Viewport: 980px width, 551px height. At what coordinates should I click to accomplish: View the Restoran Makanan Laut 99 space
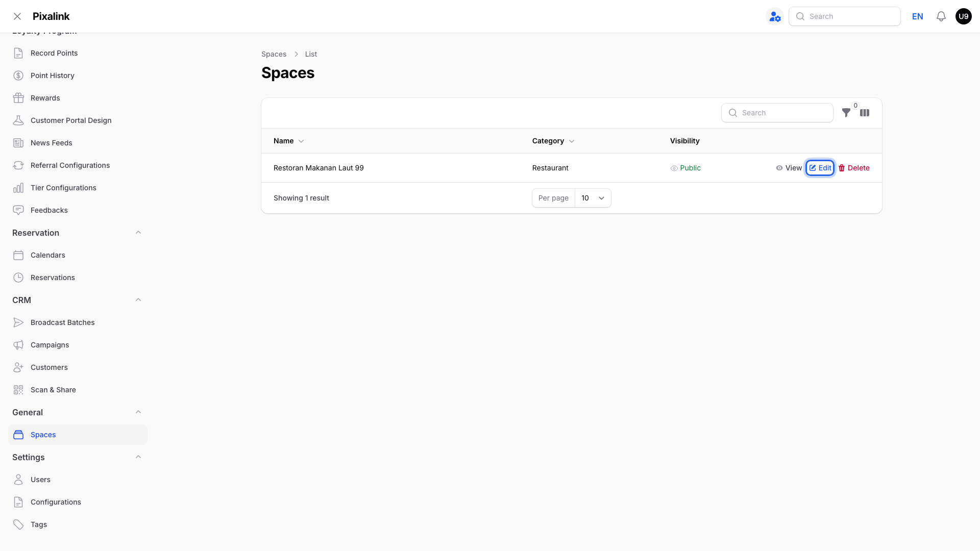(x=789, y=168)
